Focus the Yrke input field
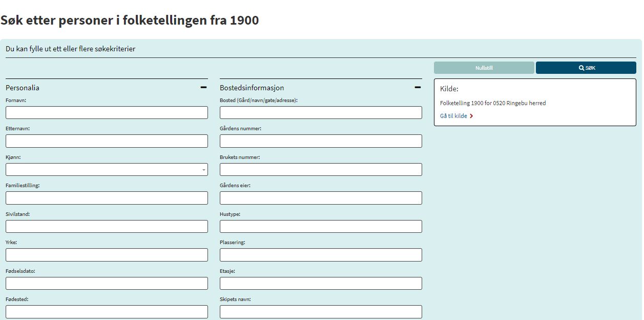The height and width of the screenshot is (320, 644). click(x=107, y=255)
